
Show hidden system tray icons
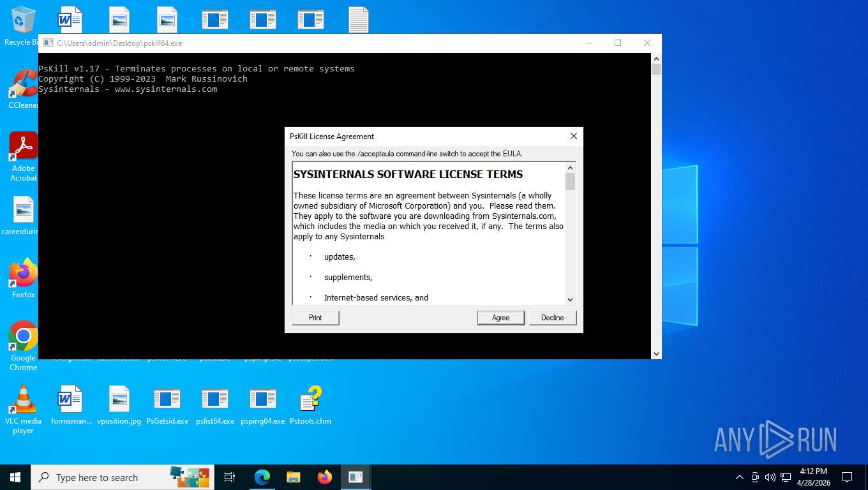click(x=740, y=477)
